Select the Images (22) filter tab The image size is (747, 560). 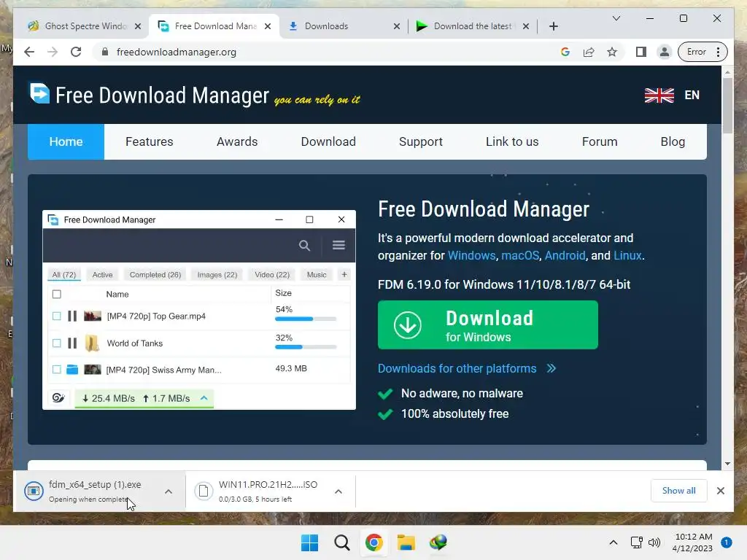click(x=217, y=275)
